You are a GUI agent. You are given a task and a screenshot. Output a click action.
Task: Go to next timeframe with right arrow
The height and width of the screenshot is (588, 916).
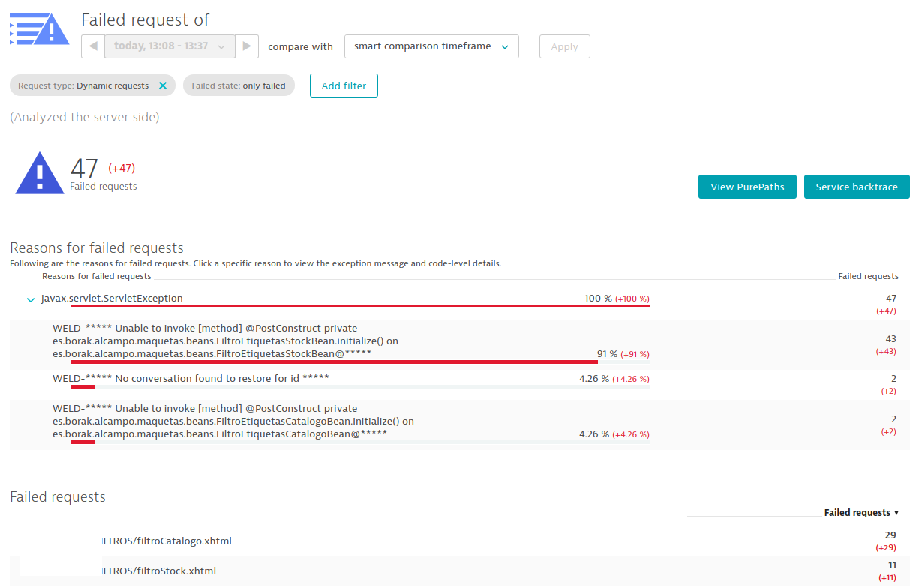click(247, 46)
